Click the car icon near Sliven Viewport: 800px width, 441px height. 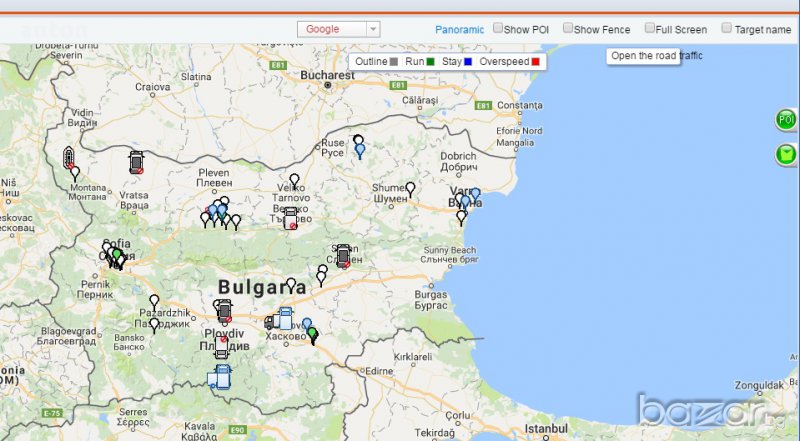pos(343,256)
